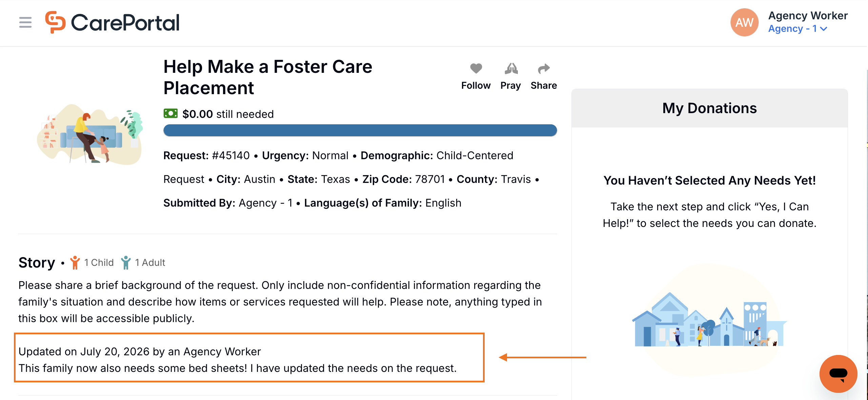Click the Share label

[x=544, y=85]
